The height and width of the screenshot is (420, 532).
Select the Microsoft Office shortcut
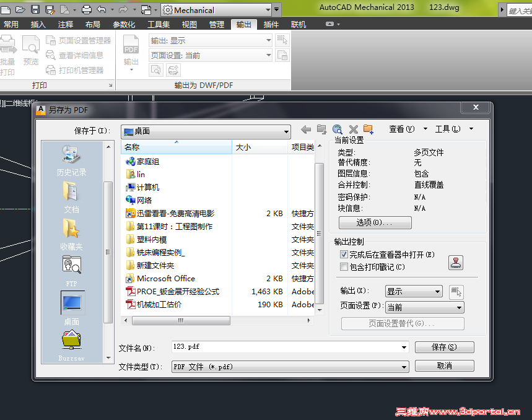tap(160, 279)
